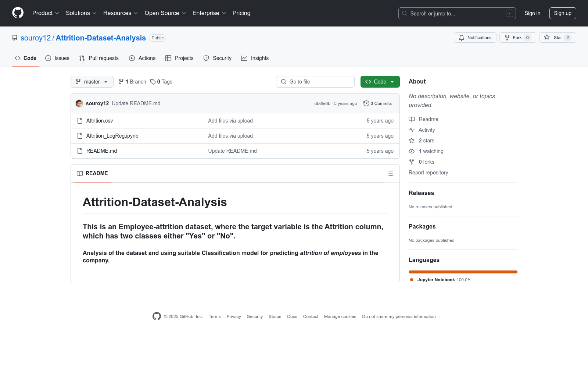Screen dimensions: 588x368
Task: Click the slash shortcut key icon in search
Action: [x=509, y=13]
